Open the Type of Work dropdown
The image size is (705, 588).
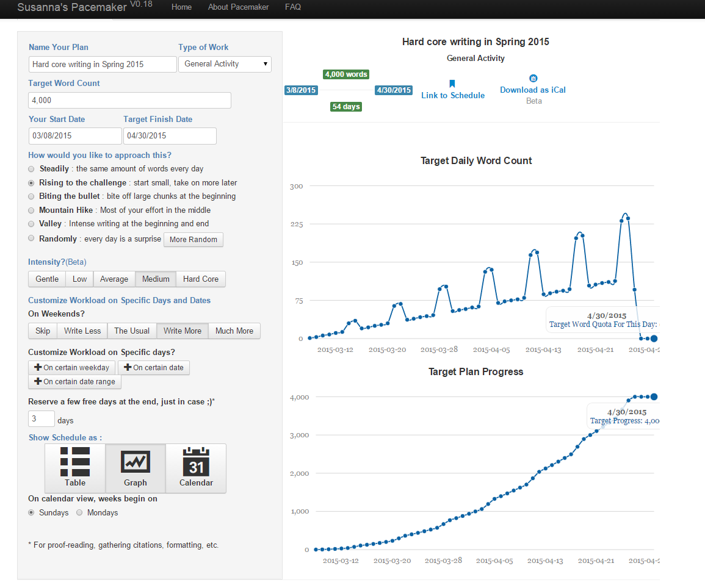pyautogui.click(x=225, y=64)
